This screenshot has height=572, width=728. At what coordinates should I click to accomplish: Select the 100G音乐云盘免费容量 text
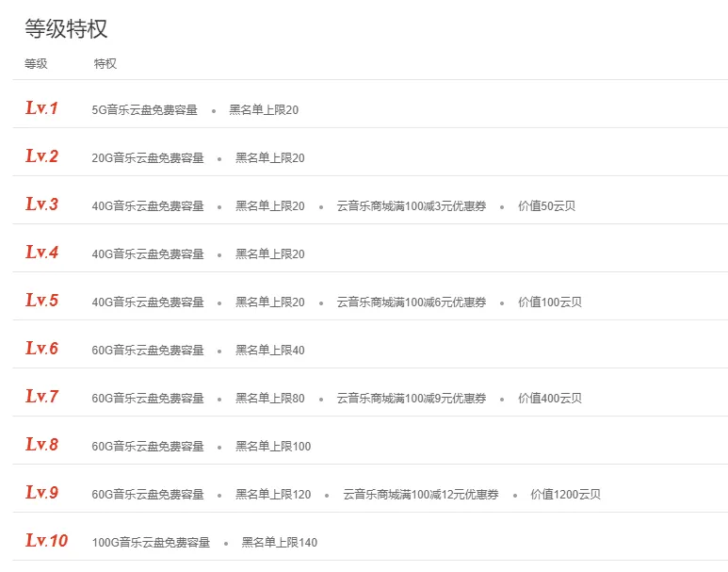coord(151,543)
